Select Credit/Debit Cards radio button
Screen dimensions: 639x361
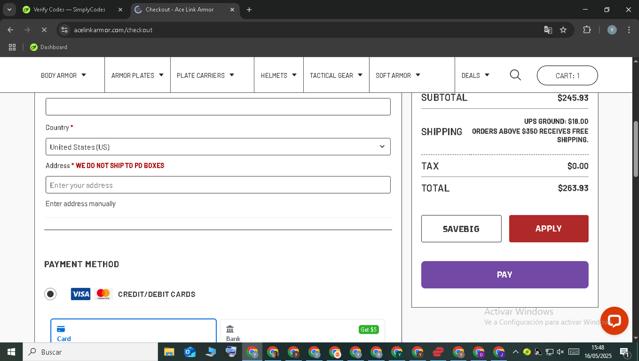tap(50, 294)
